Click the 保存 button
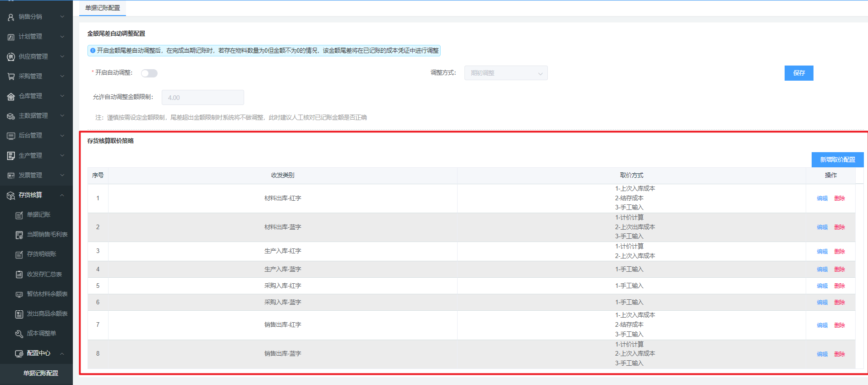868x385 pixels. point(798,73)
